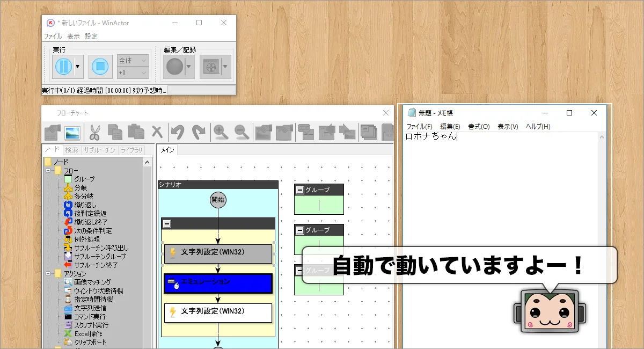The width and height of the screenshot is (644, 349).
Task: Open the 設定 menu in WinActor
Action: (91, 37)
